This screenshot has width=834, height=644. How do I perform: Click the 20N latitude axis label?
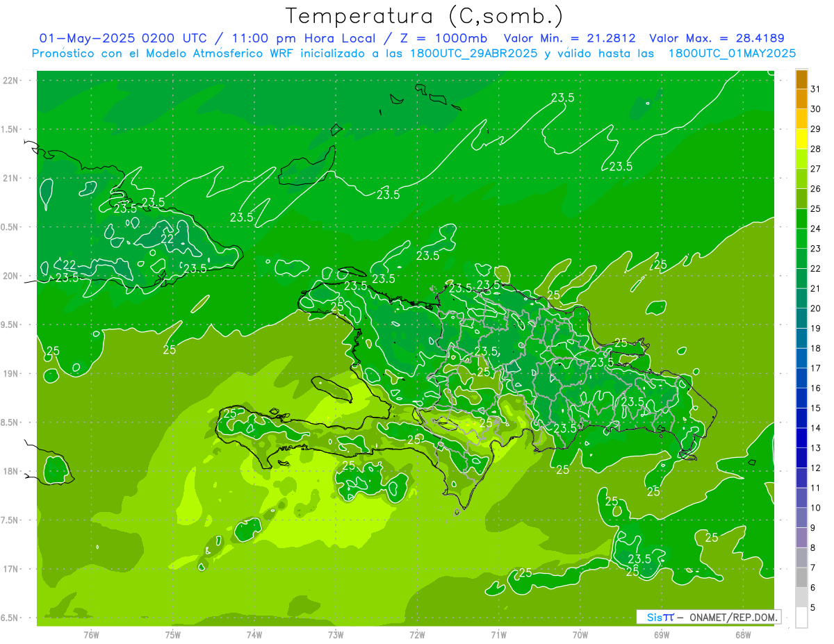click(10, 276)
